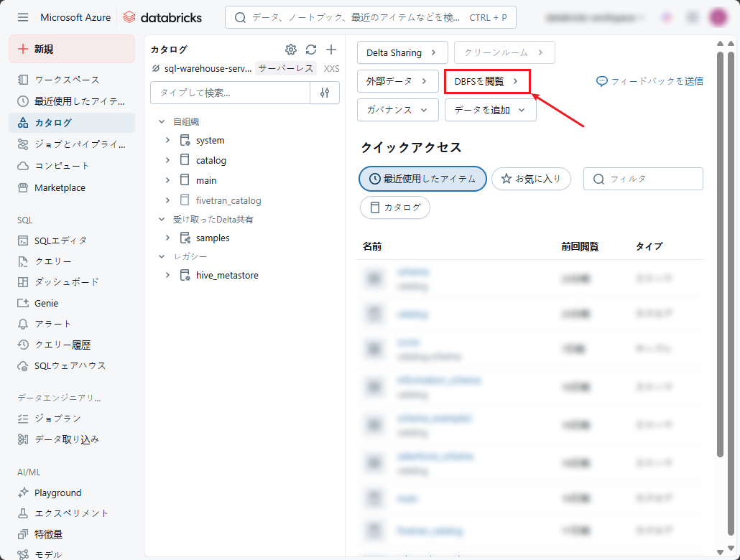This screenshot has height=560, width=740.
Task: Click the フィードバックを送信 link
Action: point(649,81)
